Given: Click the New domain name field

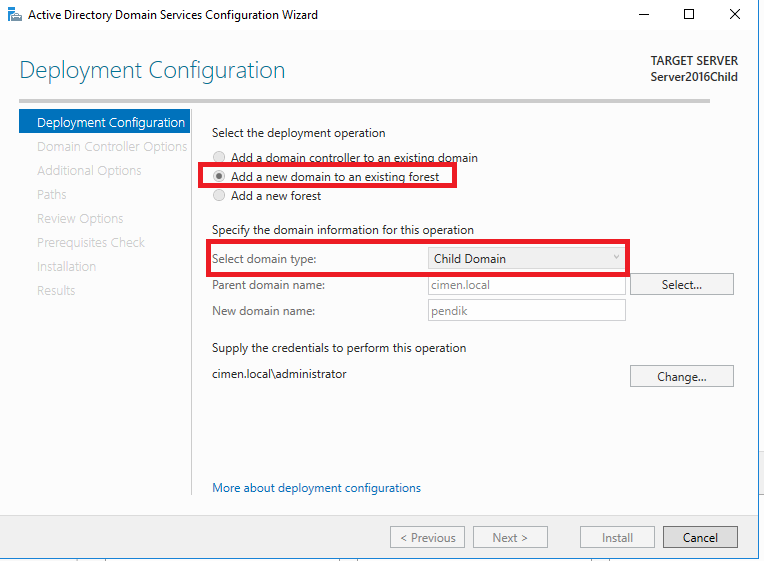Looking at the screenshot, I should tap(526, 310).
